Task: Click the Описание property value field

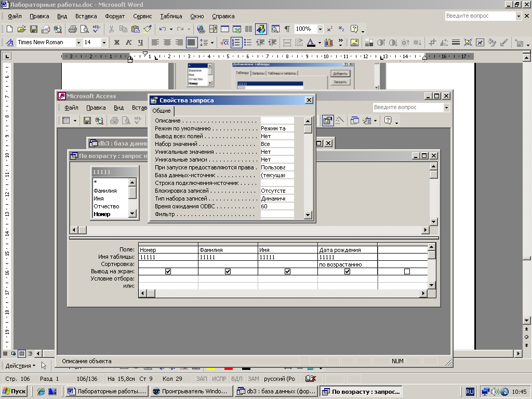Action: click(277, 121)
